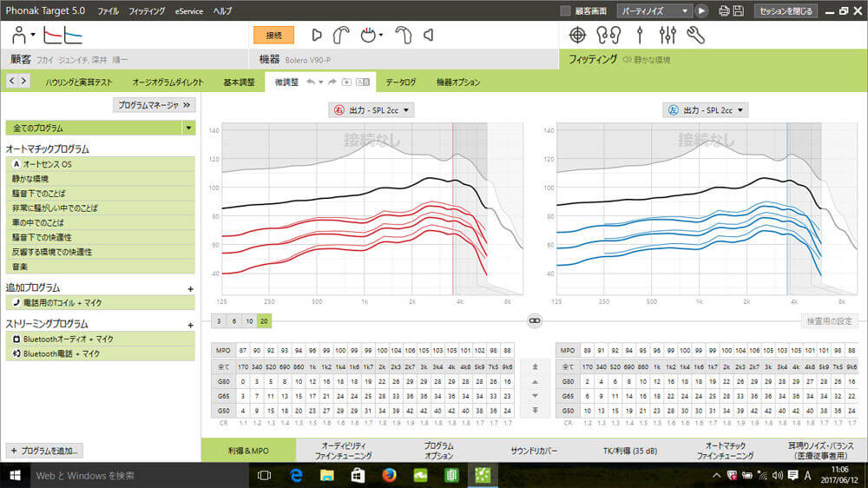Click the single slider pin icon
868x488 pixels.
pos(640,36)
